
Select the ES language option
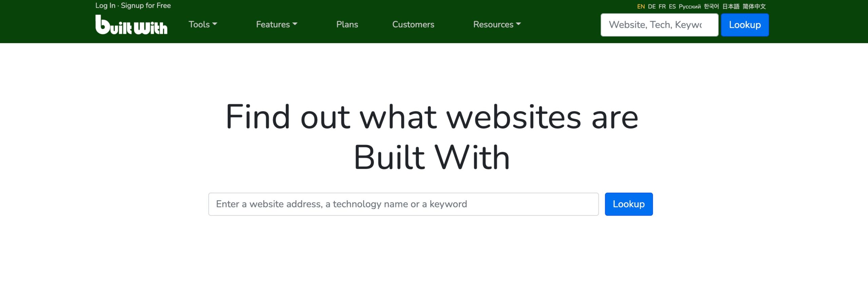[672, 6]
